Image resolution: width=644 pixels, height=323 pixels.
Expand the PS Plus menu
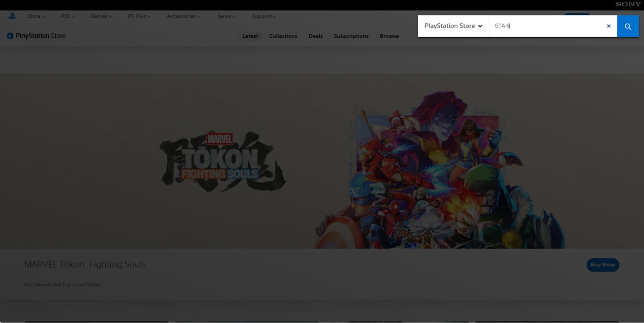(x=139, y=16)
